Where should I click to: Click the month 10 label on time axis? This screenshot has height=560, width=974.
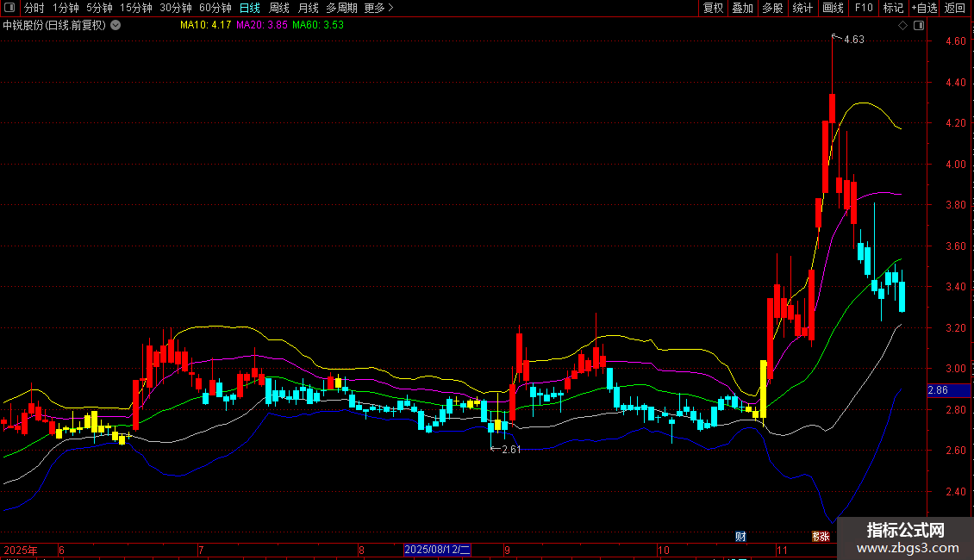664,550
